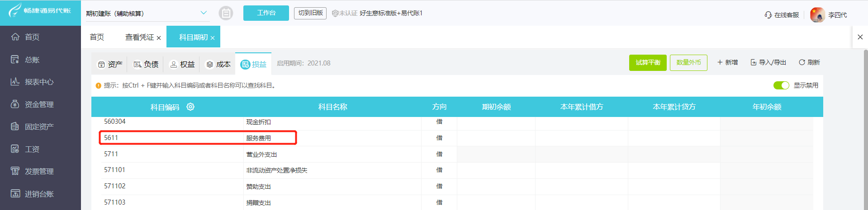This screenshot has width=868, height=210.
Task: Click subject name 现金折扣
Action: point(259,122)
